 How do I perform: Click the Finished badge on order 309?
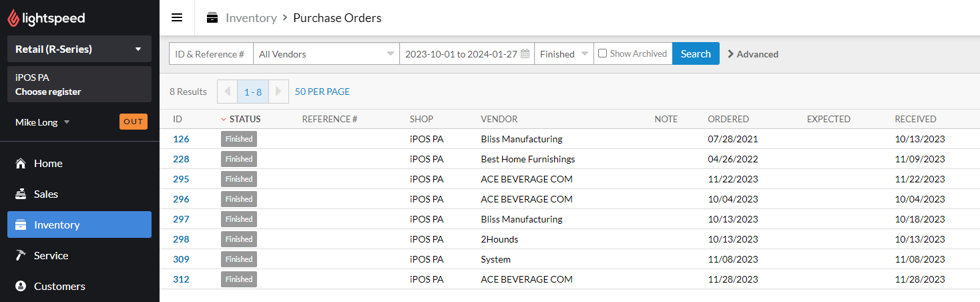pyautogui.click(x=239, y=259)
